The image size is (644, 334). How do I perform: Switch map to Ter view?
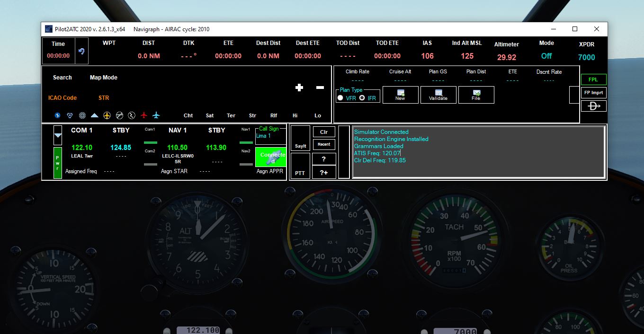click(x=231, y=115)
